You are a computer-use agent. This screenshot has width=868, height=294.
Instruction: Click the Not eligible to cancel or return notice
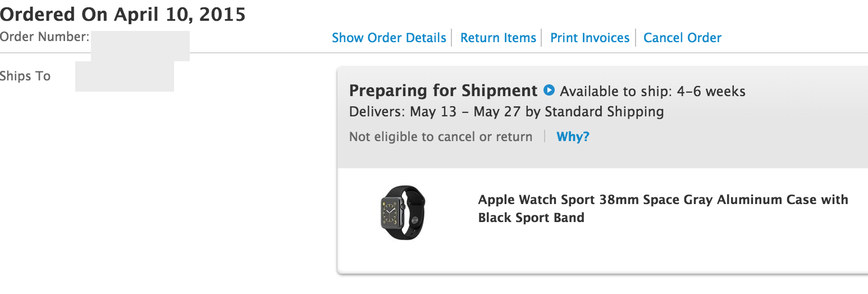440,137
